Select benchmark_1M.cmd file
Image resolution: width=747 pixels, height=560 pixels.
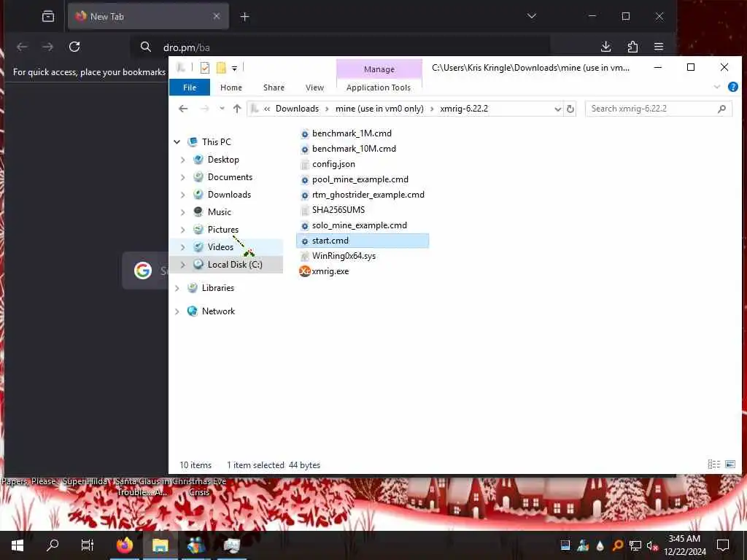[352, 133]
